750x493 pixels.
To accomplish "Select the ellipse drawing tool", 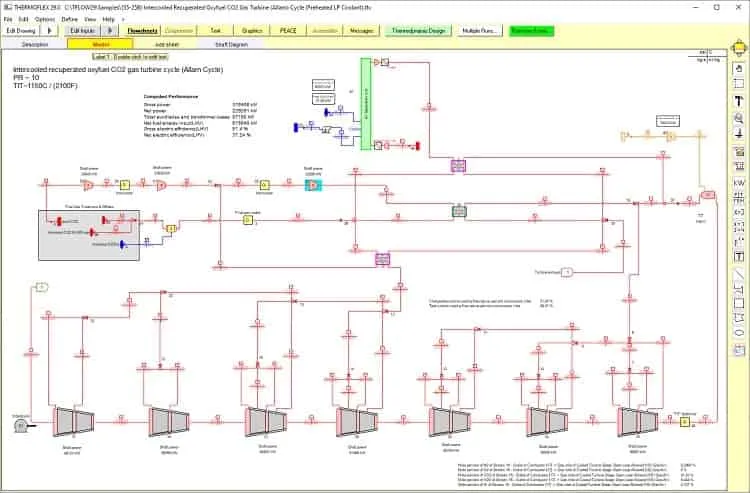I will [x=739, y=333].
